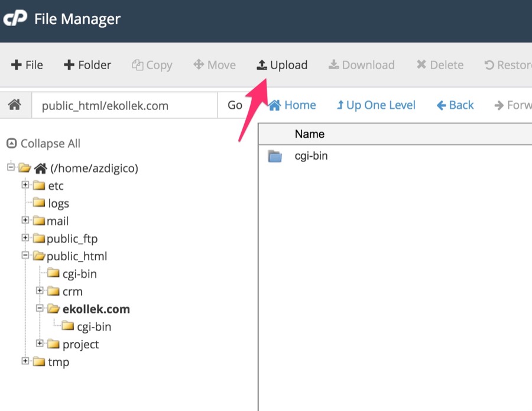Select the ekollek.com folder in tree
This screenshot has height=411, width=532.
tap(96, 309)
